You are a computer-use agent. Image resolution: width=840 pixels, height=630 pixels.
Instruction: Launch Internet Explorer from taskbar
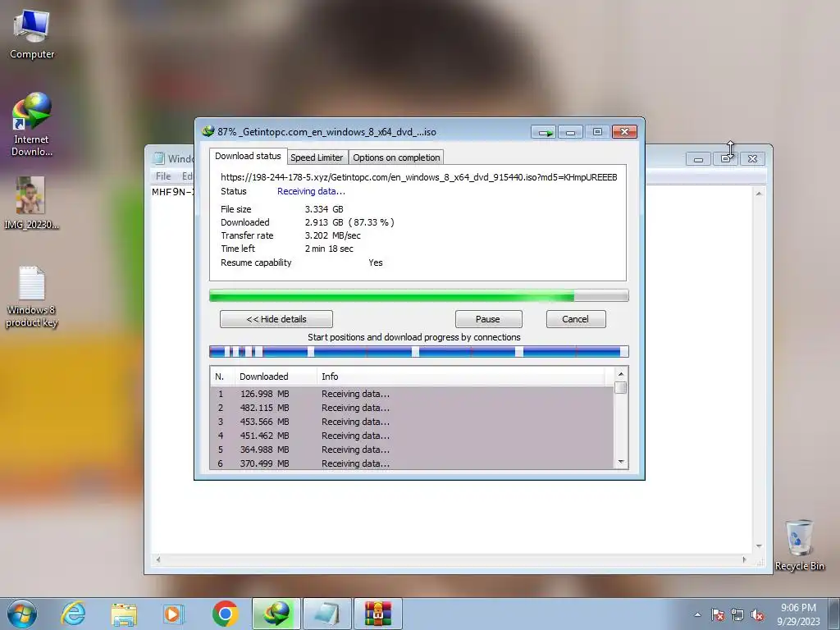(73, 614)
